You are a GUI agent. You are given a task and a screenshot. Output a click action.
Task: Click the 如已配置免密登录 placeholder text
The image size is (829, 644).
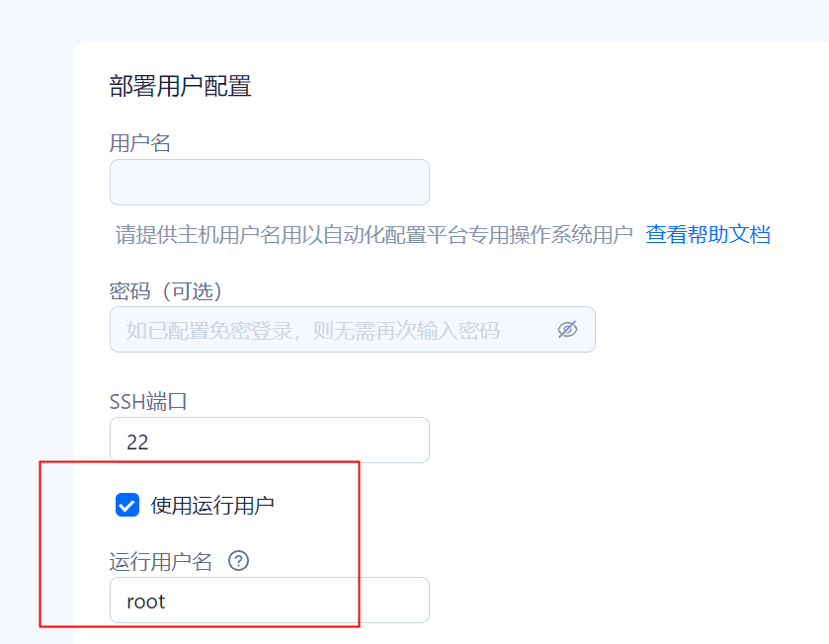tap(312, 331)
